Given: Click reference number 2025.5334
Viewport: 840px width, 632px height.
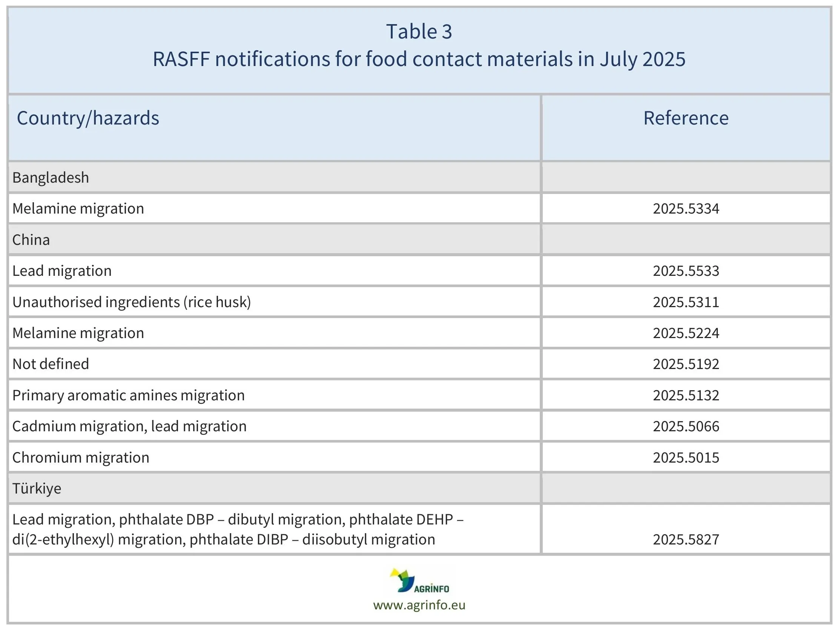Looking at the screenshot, I should point(685,209).
